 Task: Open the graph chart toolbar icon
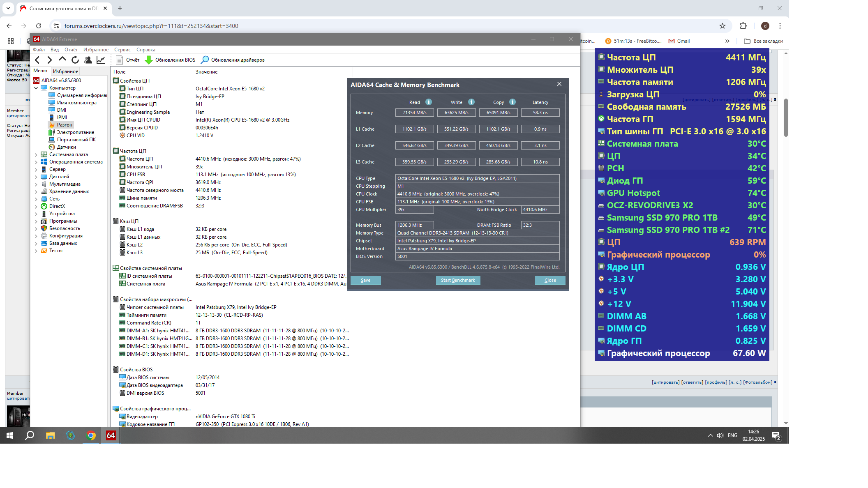[101, 60]
